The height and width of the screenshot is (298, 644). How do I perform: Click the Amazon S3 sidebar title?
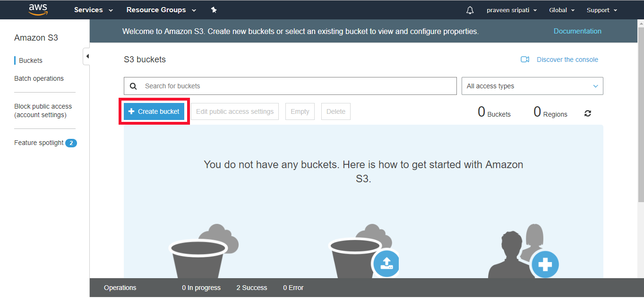(x=36, y=38)
